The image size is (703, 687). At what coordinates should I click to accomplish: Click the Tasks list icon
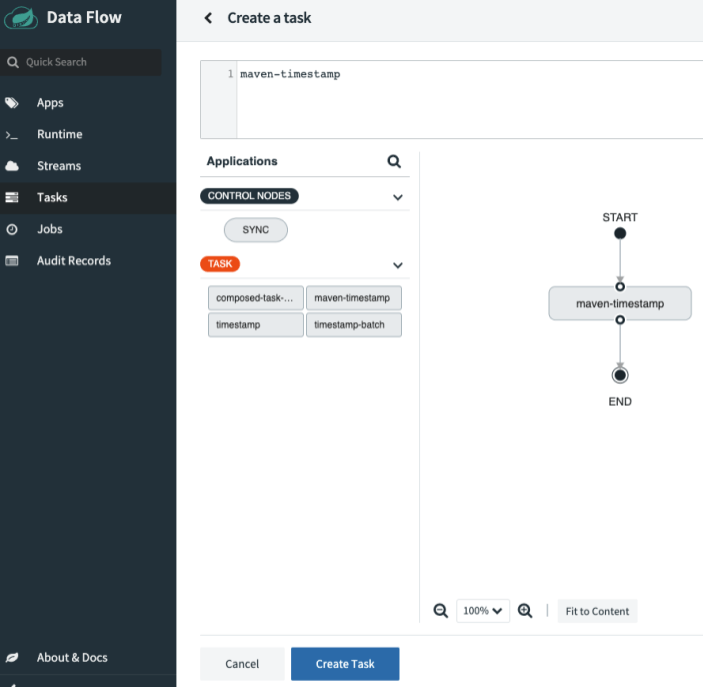[x=12, y=197]
